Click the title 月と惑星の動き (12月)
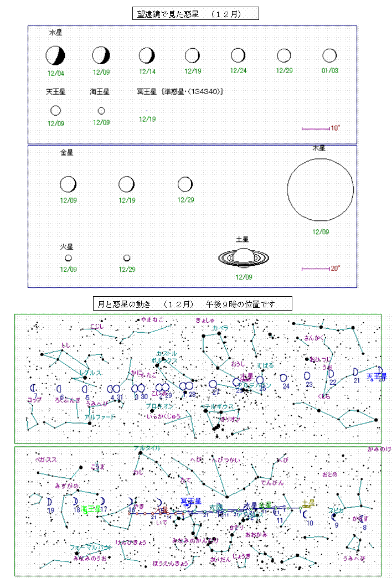 click(x=193, y=303)
